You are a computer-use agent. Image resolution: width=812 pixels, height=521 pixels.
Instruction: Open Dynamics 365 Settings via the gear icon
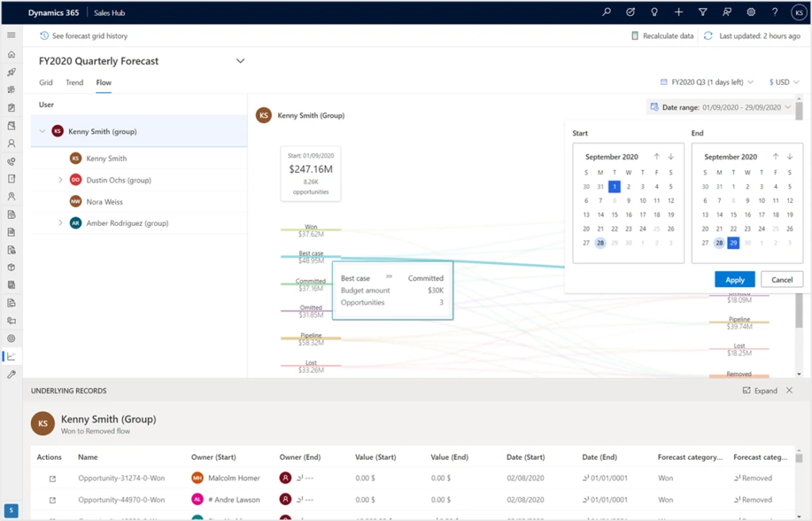point(750,12)
